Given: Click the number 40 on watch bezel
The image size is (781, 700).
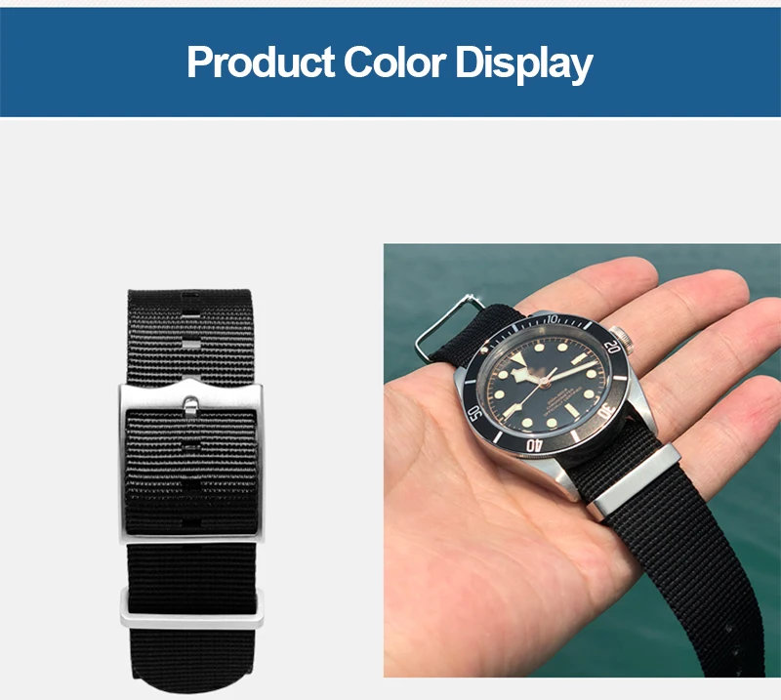Looking at the screenshot, I should [x=534, y=445].
